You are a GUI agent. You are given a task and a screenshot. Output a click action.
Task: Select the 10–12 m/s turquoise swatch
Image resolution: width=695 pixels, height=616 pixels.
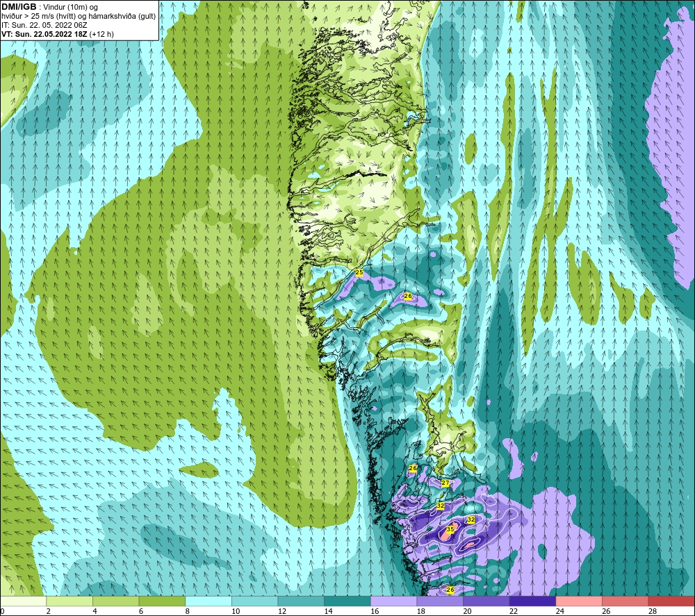point(254,601)
